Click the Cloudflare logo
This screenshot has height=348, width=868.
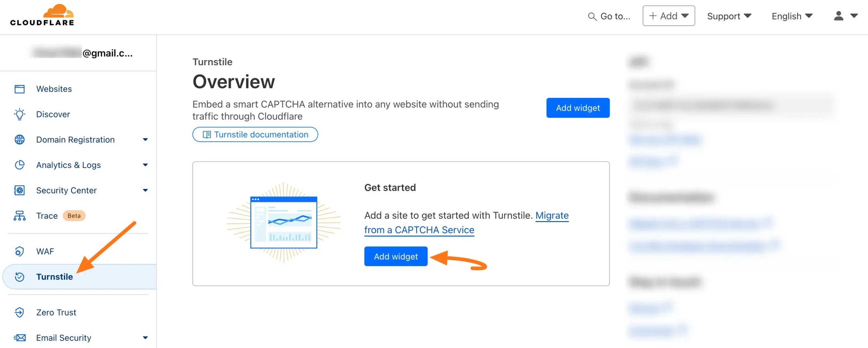[x=42, y=16]
